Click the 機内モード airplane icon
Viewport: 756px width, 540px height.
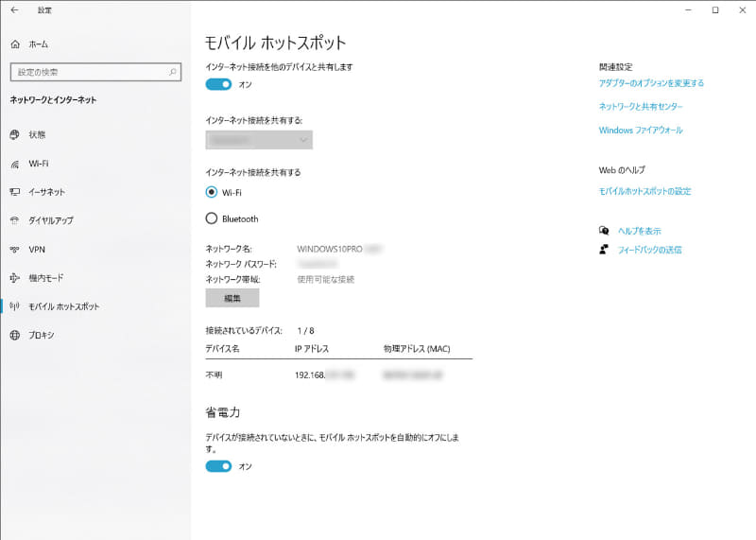pyautogui.click(x=15, y=278)
